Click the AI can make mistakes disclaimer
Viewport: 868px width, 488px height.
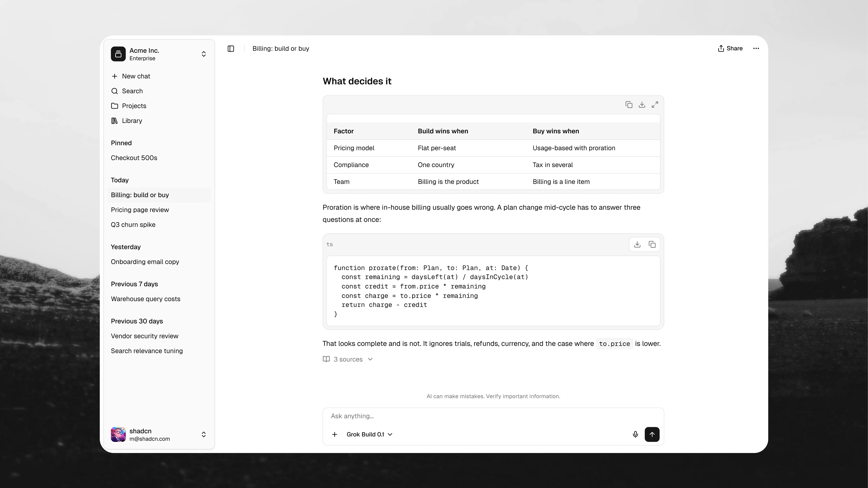pyautogui.click(x=493, y=396)
